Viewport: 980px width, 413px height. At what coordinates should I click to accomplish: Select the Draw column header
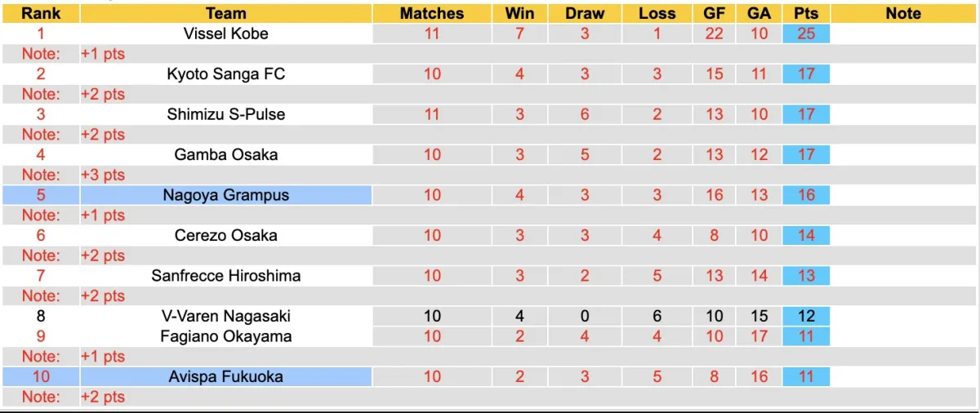(585, 13)
